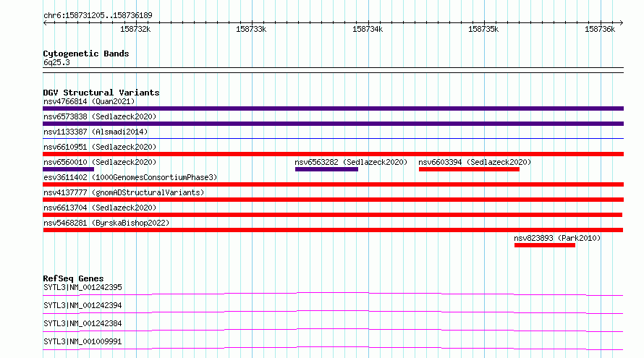Click the RefSeq Genes track title
The image size is (644, 358).
(73, 278)
